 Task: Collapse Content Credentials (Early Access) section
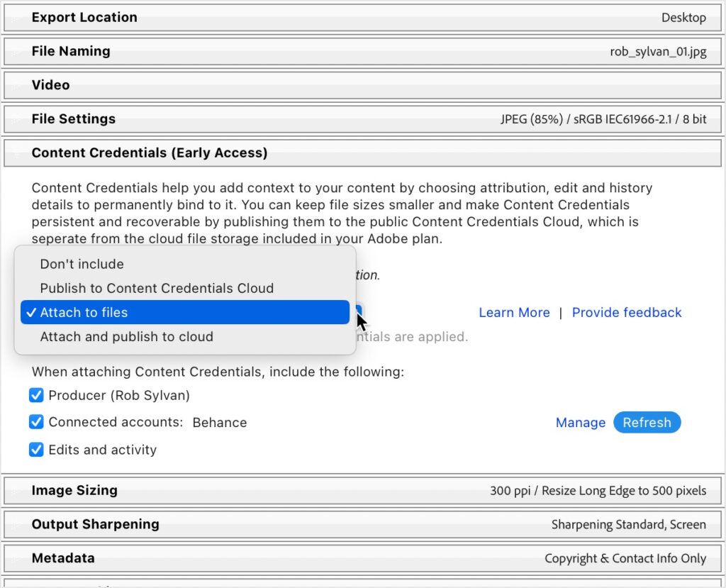point(362,153)
